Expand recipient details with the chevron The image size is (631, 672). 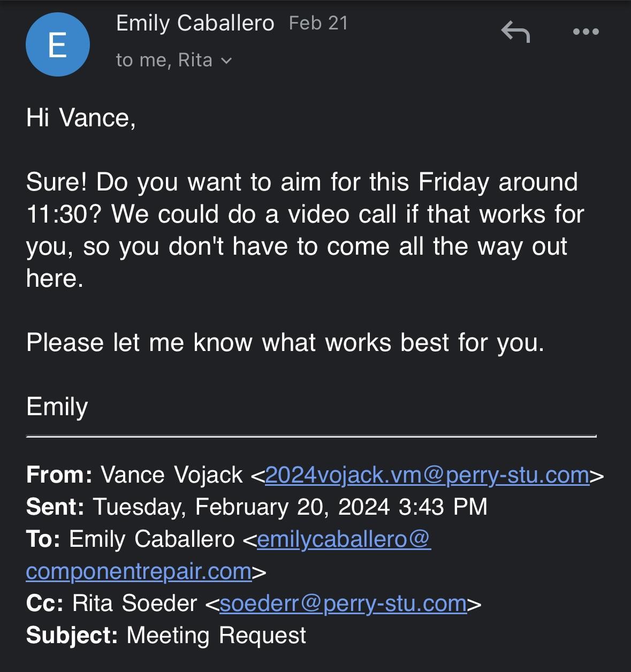point(226,61)
